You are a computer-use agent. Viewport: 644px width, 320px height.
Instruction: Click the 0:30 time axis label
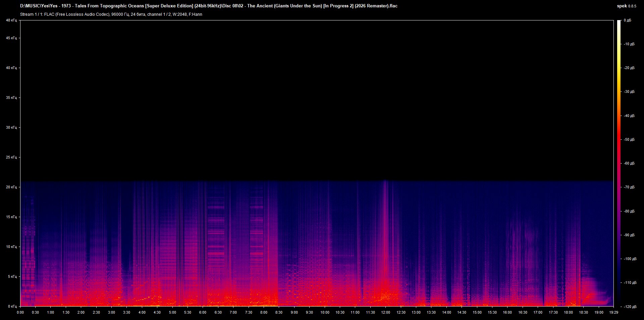35,312
